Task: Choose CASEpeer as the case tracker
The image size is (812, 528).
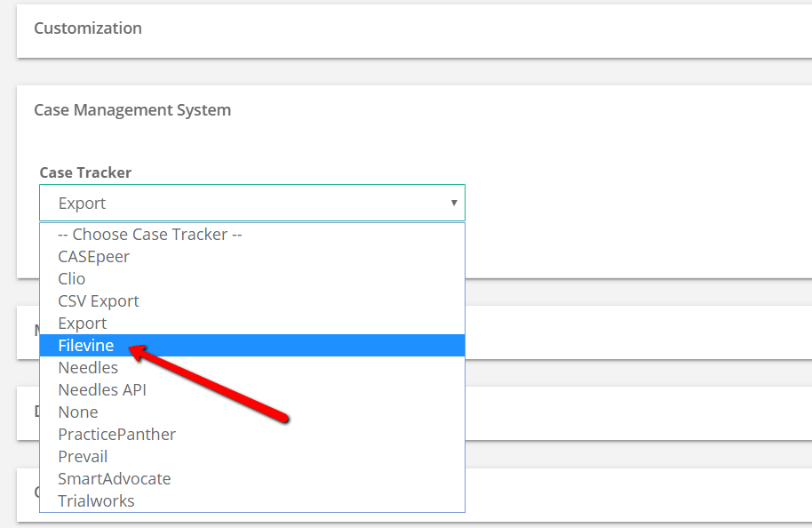Action: click(x=93, y=256)
